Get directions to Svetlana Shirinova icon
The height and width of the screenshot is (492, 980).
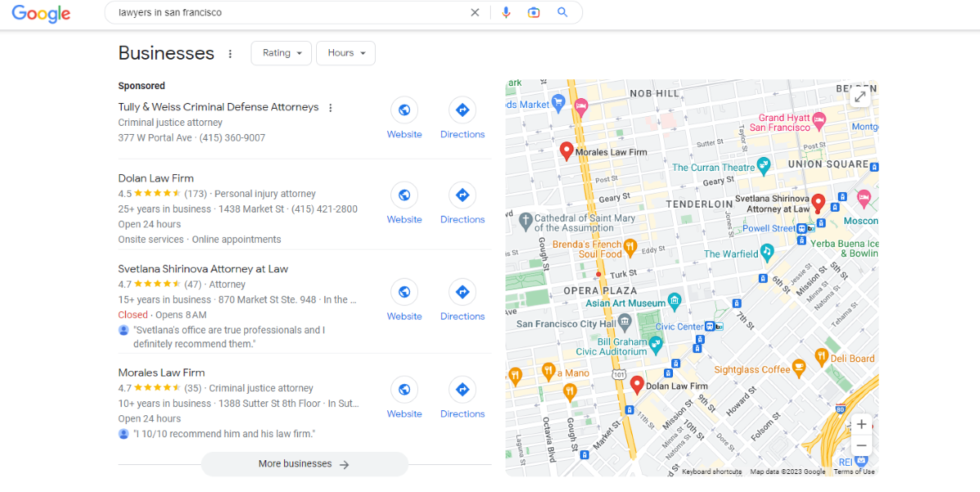(x=462, y=292)
